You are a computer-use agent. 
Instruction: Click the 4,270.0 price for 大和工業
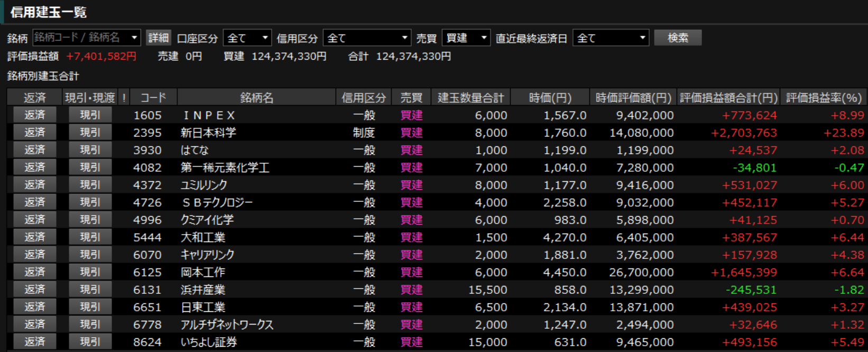pyautogui.click(x=565, y=237)
